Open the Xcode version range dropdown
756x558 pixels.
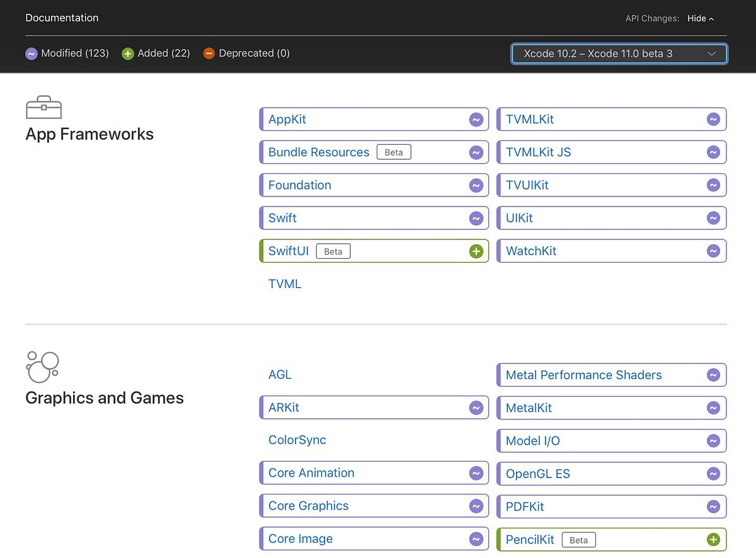[x=619, y=54]
